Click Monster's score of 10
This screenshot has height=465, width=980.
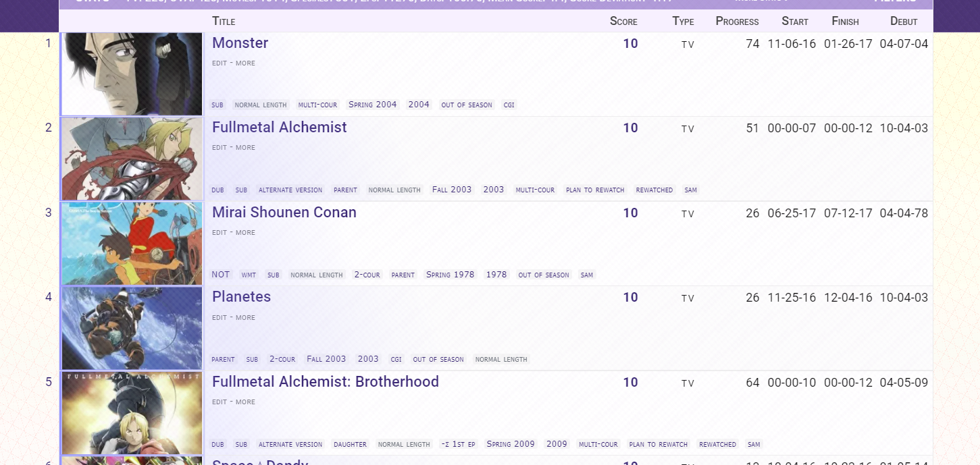tap(630, 44)
